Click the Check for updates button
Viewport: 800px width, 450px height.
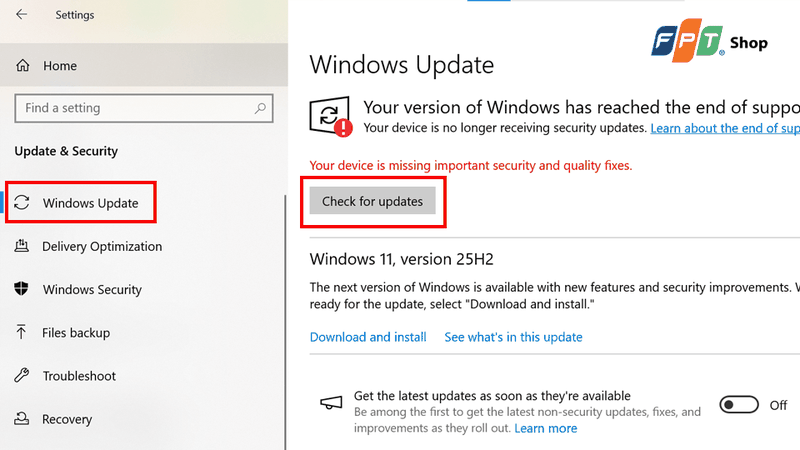372,201
